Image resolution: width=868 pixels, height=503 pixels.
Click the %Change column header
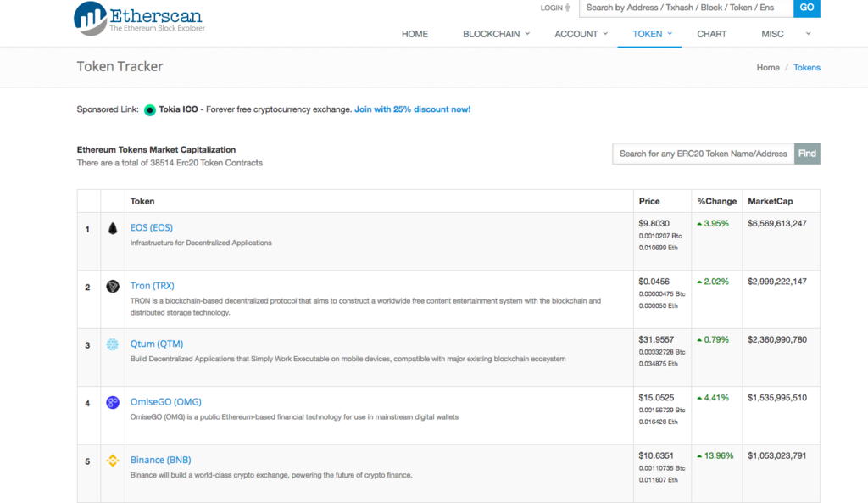717,202
